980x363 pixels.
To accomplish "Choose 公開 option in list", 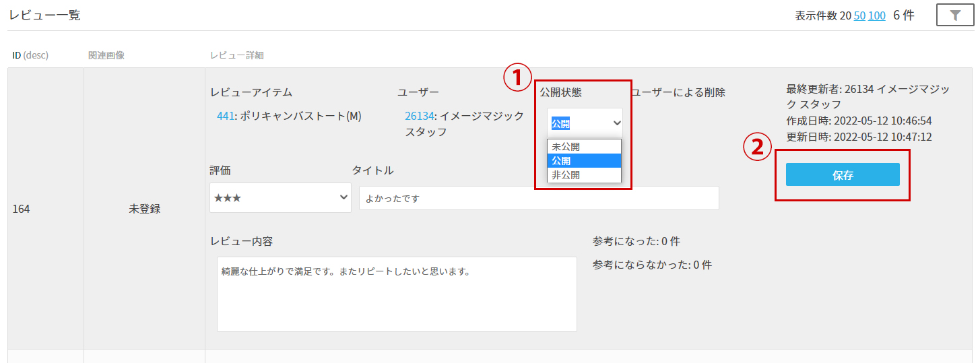I will click(x=585, y=161).
